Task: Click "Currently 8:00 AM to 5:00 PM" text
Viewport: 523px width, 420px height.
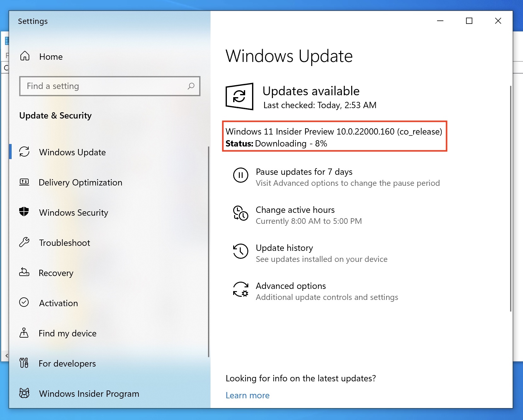Action: pyautogui.click(x=309, y=221)
